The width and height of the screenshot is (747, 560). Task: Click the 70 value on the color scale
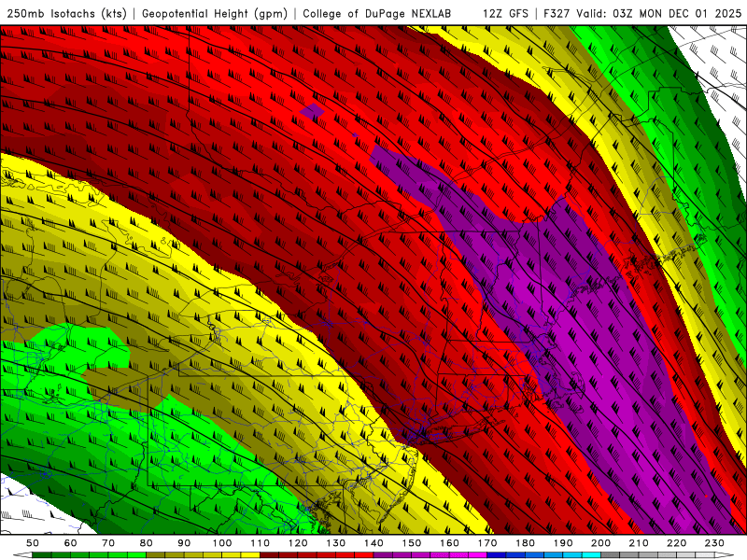pyautogui.click(x=108, y=543)
